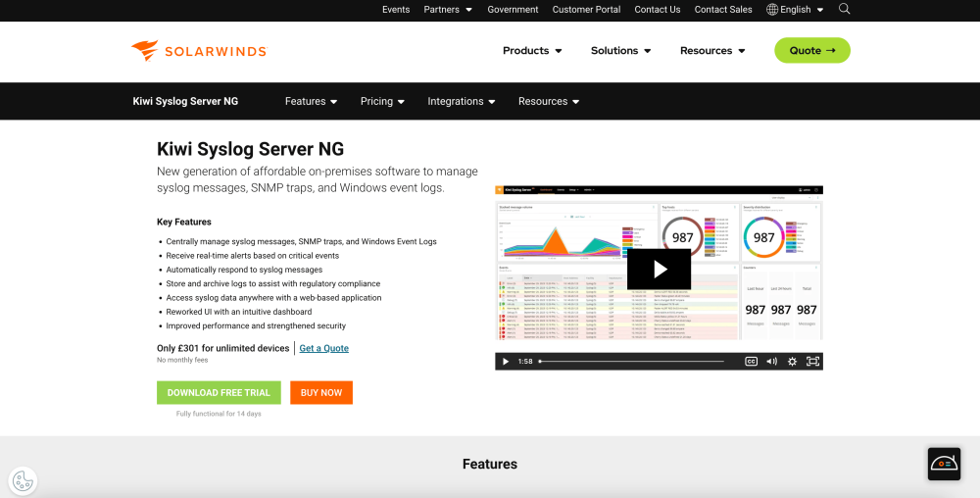Open the search magnifier icon
The image size is (980, 498).
845,9
